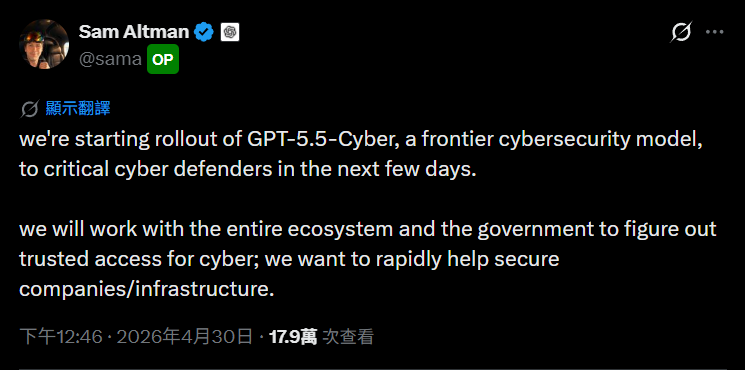
Task: Click the blue verified checkmark badge
Action: tap(205, 32)
